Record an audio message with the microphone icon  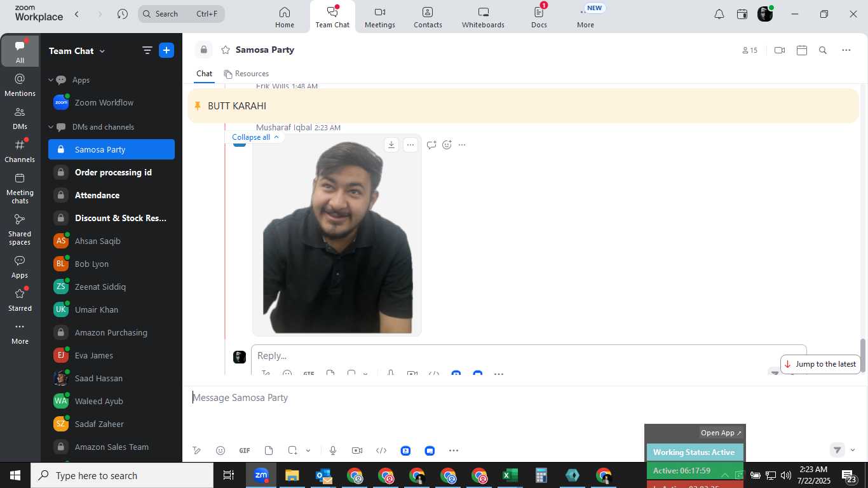coord(332,451)
